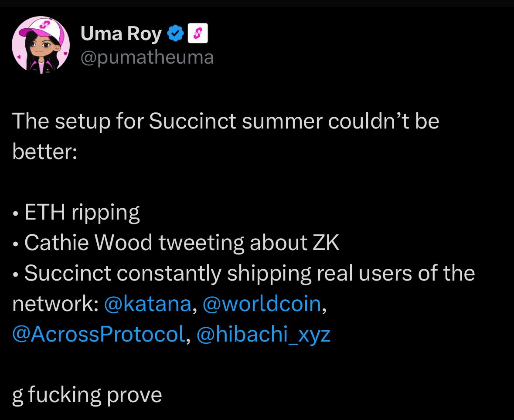The height and width of the screenshot is (420, 514).
Task: Click the pink Succinct affiliate badge
Action: tap(197, 33)
